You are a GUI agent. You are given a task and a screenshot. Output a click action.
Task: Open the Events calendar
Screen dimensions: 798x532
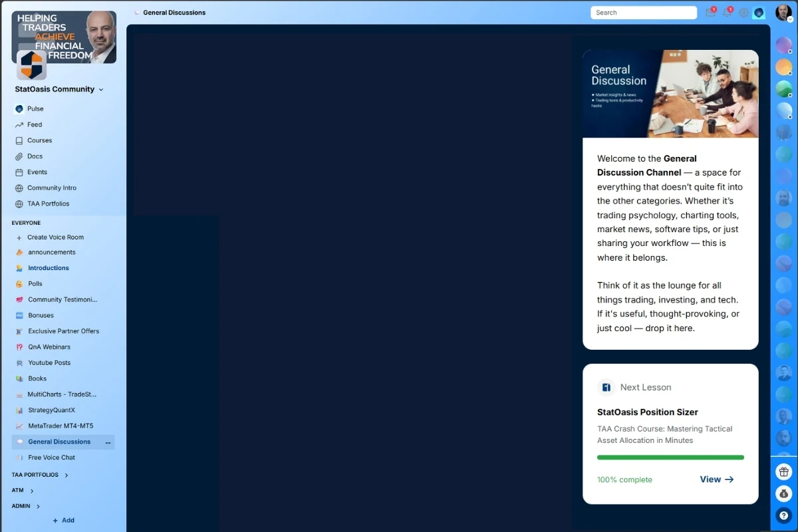(x=37, y=172)
